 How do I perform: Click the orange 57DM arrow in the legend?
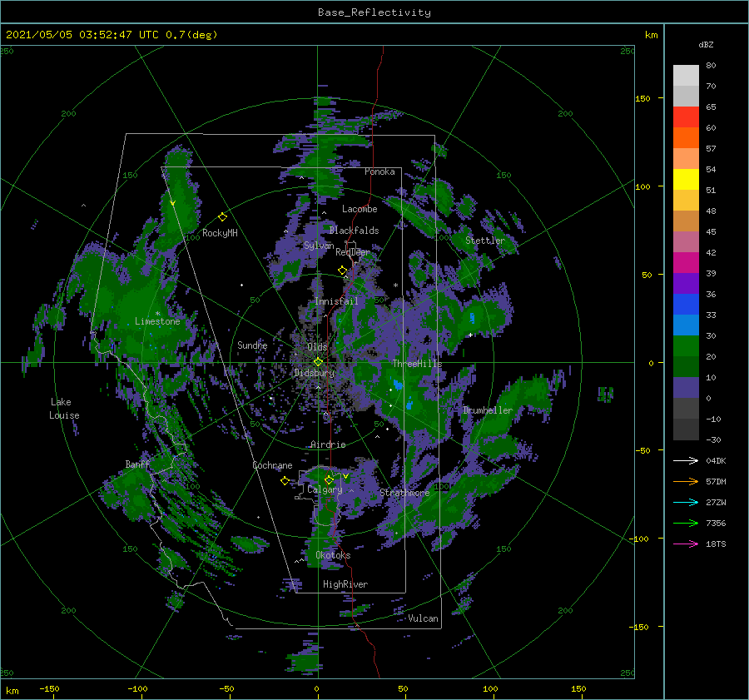click(x=686, y=482)
